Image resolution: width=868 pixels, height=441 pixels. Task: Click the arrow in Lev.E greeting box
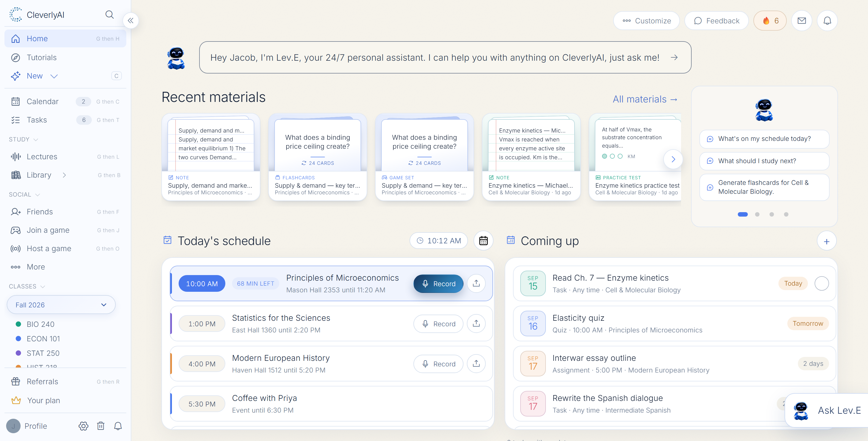[674, 57]
